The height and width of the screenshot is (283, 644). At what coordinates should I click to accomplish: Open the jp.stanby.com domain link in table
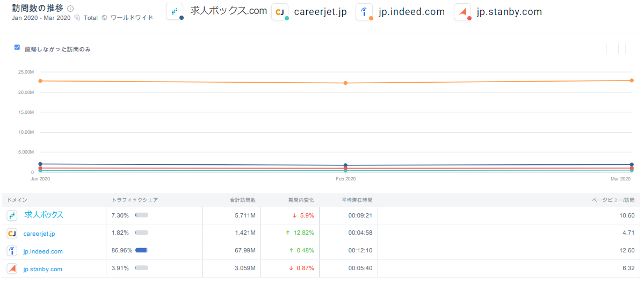coord(43,269)
